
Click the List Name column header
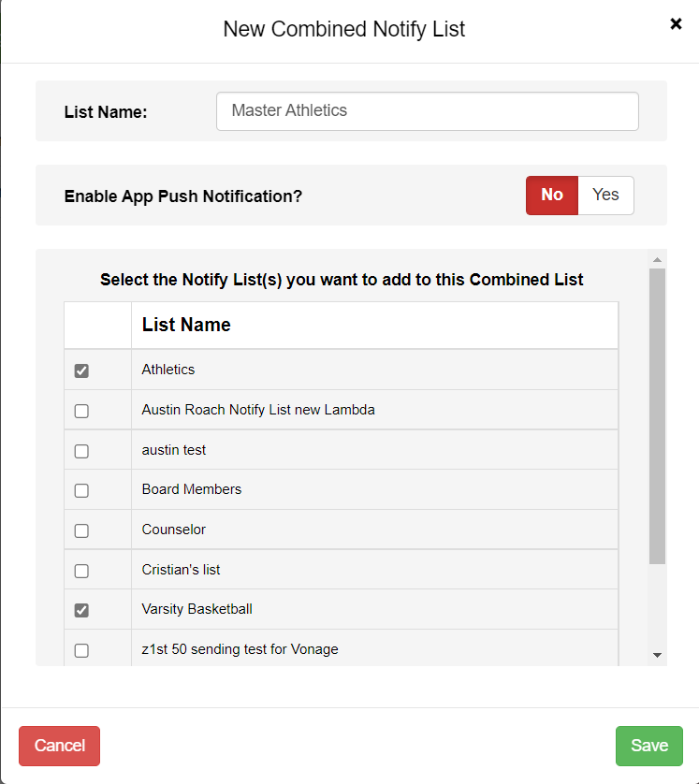click(186, 325)
